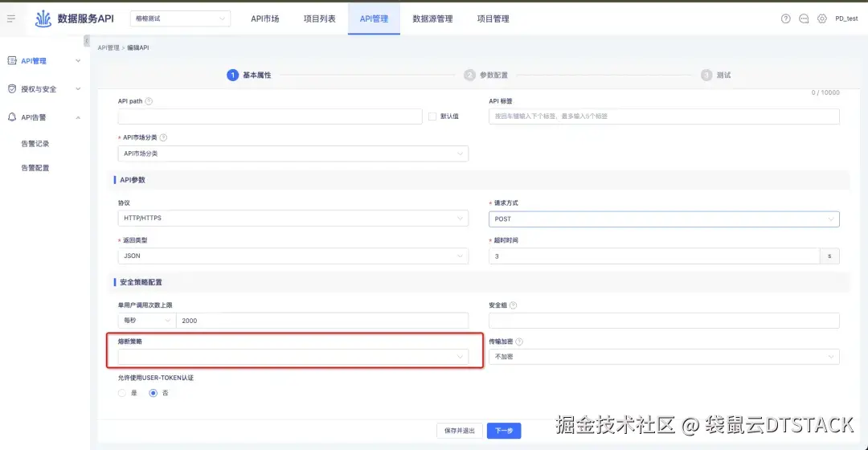Click the 授权与安全 shield icon
The image size is (868, 450).
click(x=12, y=89)
